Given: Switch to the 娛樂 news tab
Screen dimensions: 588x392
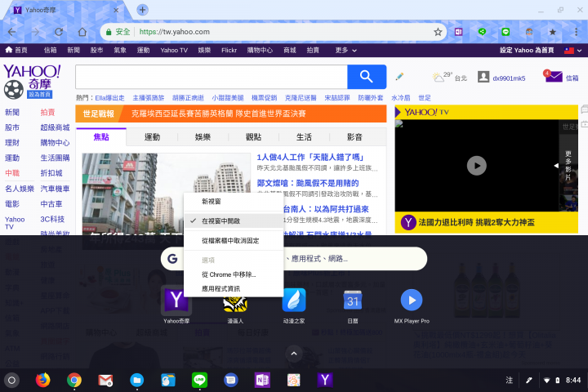Looking at the screenshot, I should (203, 137).
